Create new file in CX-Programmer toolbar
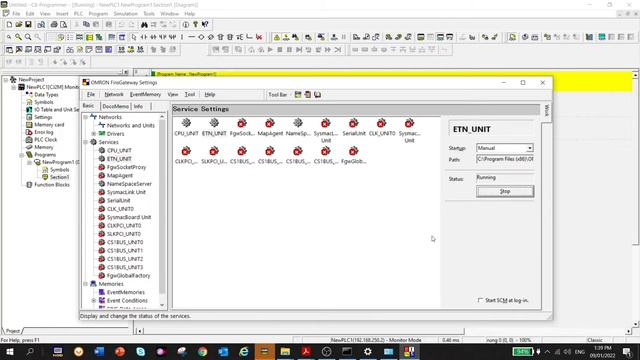This screenshot has width=640, height=360. pyautogui.click(x=9, y=24)
